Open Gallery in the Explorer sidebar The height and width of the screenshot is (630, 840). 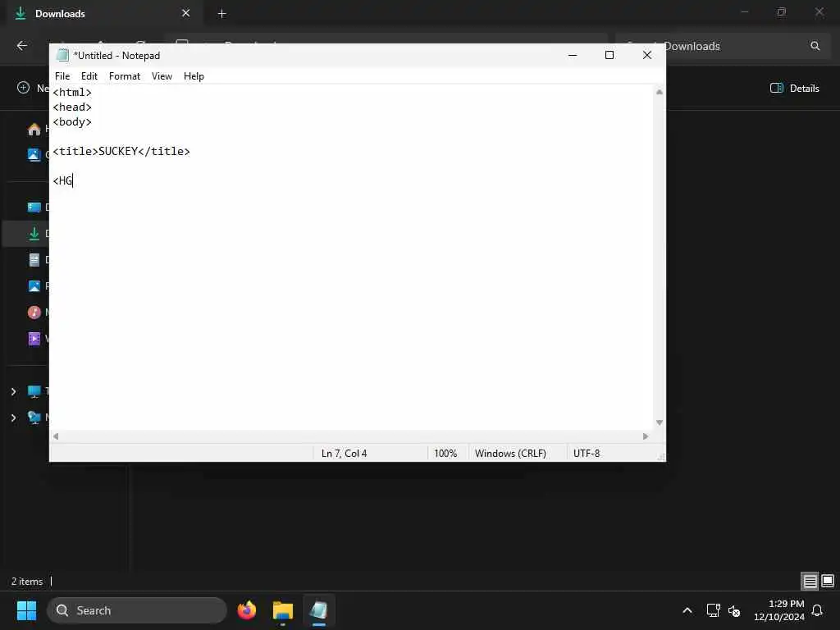[x=34, y=155]
